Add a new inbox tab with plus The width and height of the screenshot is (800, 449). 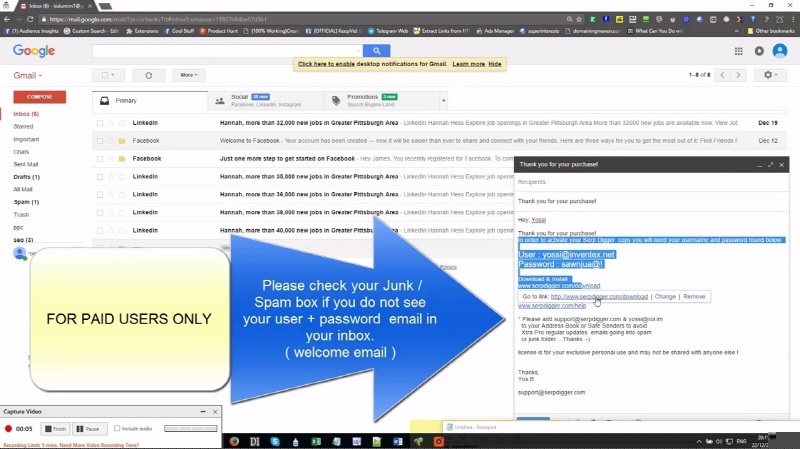tap(443, 101)
